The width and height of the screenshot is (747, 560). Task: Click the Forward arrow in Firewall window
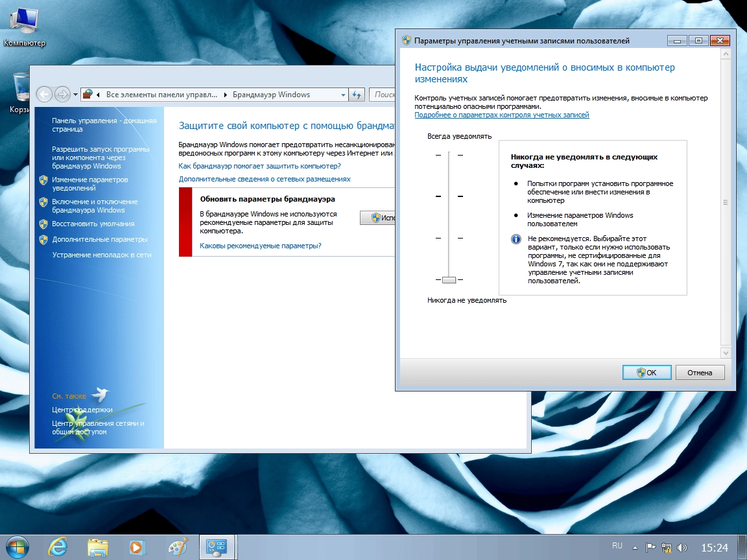62,94
